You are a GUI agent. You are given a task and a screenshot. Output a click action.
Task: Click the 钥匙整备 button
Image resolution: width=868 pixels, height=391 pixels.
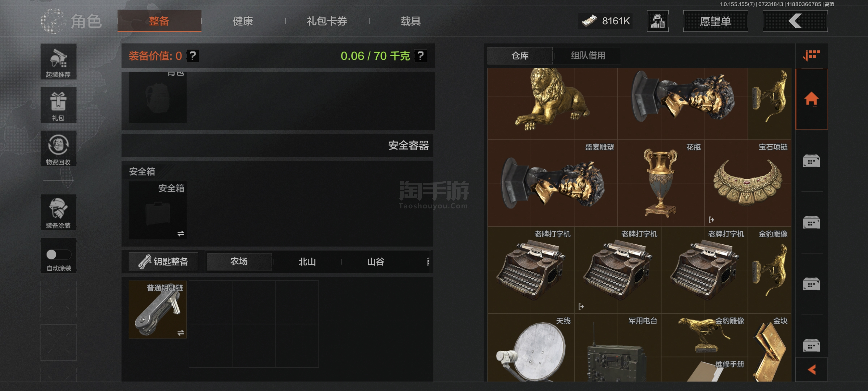pos(163,261)
